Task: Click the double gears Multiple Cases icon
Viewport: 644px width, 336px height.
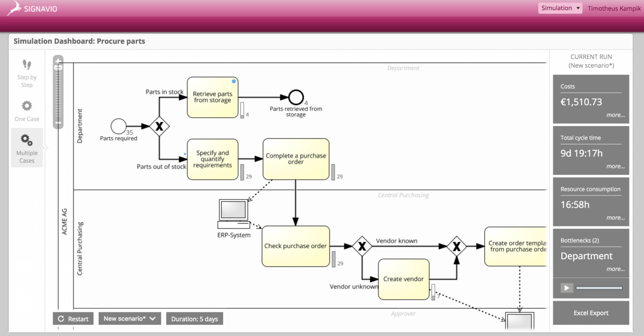Action: click(x=27, y=141)
